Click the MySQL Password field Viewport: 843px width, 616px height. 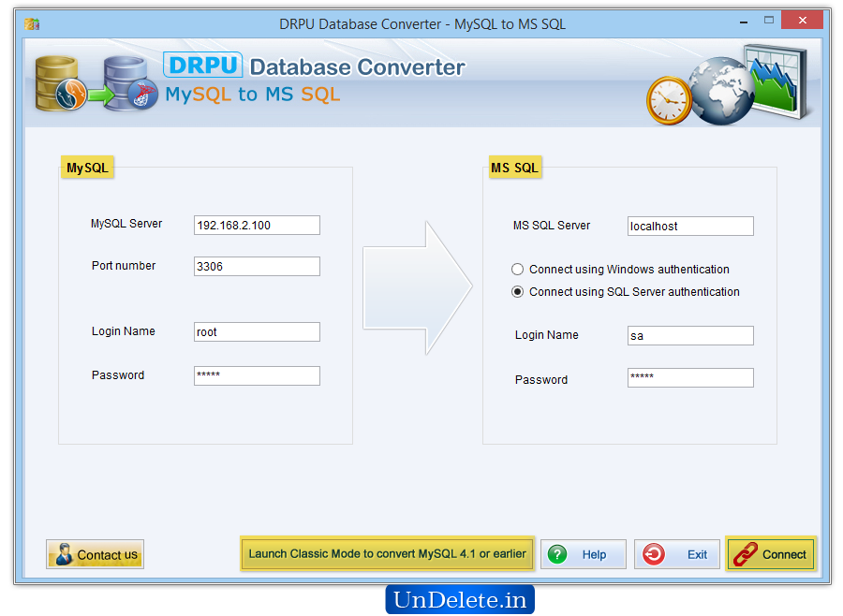tap(257, 375)
